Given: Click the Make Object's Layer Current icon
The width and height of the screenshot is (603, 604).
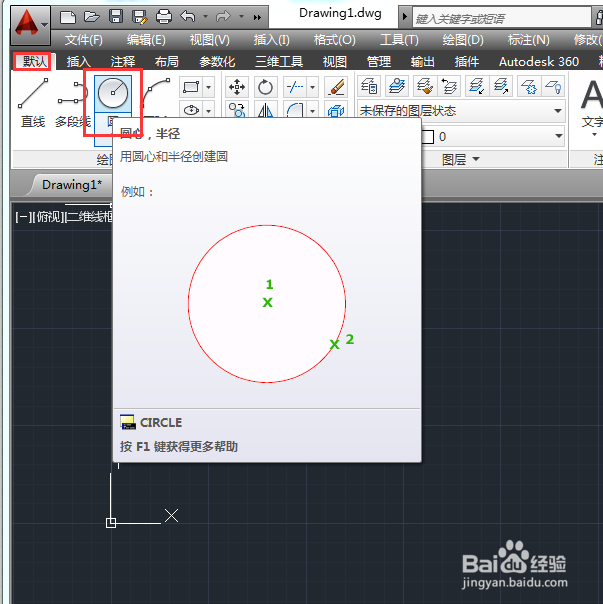Looking at the screenshot, I should click(x=397, y=86).
